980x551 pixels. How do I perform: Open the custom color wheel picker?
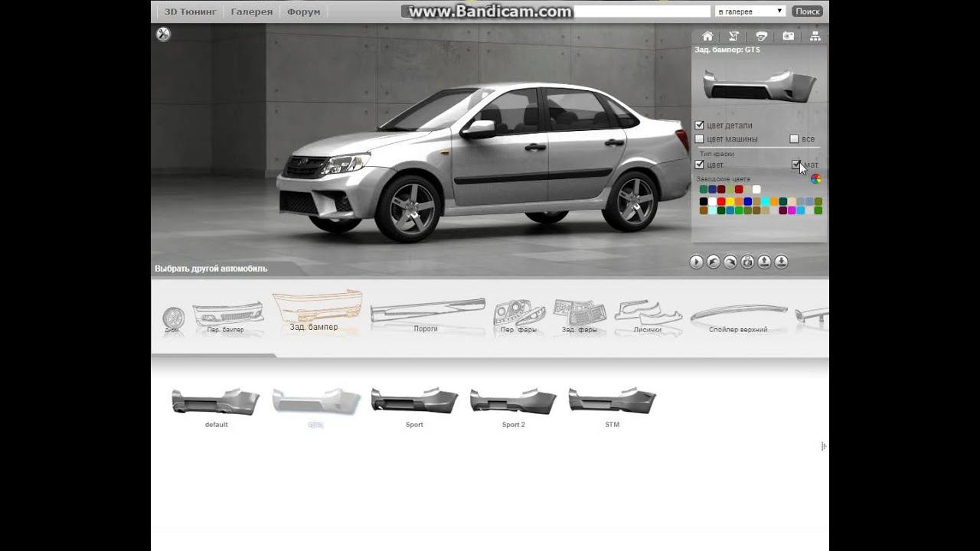pyautogui.click(x=815, y=179)
